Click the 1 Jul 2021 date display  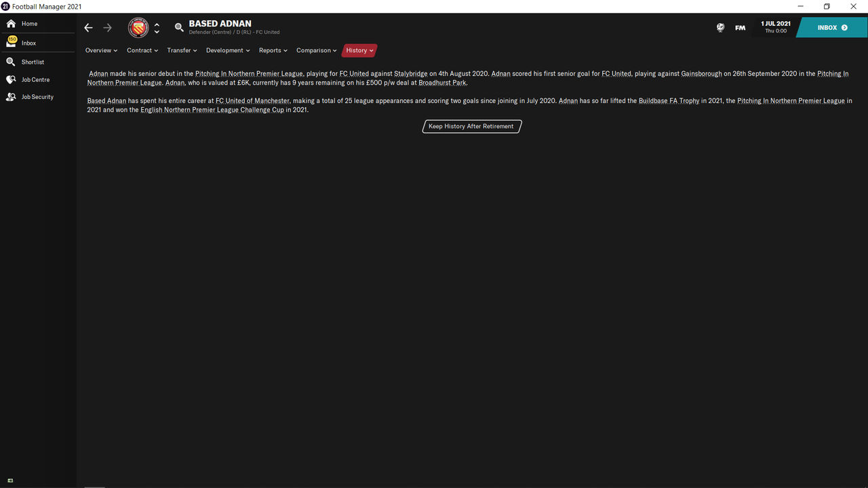coord(776,27)
